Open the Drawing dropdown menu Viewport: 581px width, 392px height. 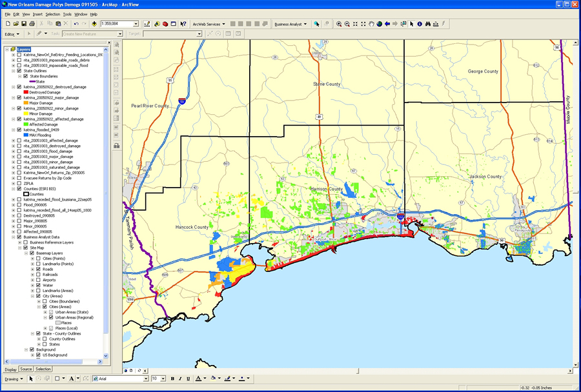coord(14,379)
